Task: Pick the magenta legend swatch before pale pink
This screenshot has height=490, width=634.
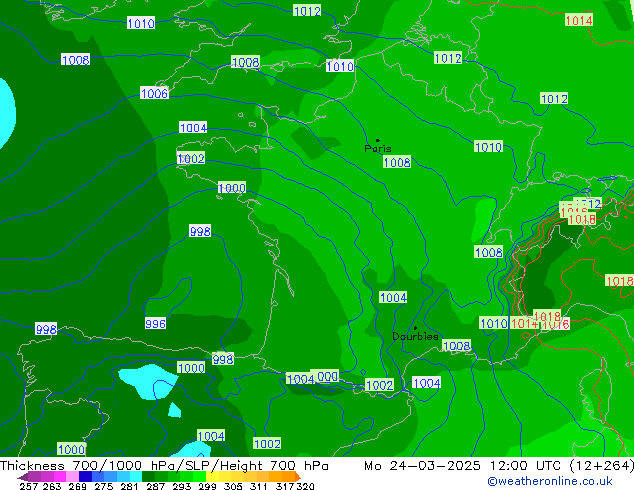Action: click(59, 476)
